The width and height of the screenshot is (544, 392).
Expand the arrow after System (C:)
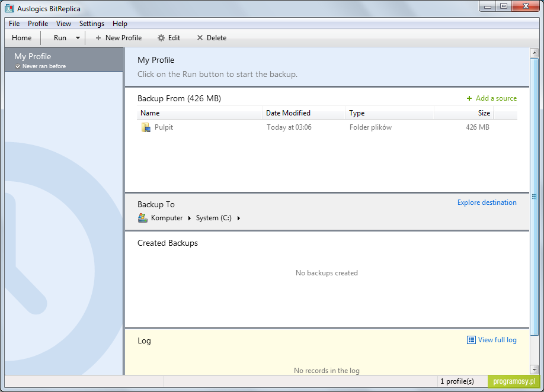click(x=239, y=218)
